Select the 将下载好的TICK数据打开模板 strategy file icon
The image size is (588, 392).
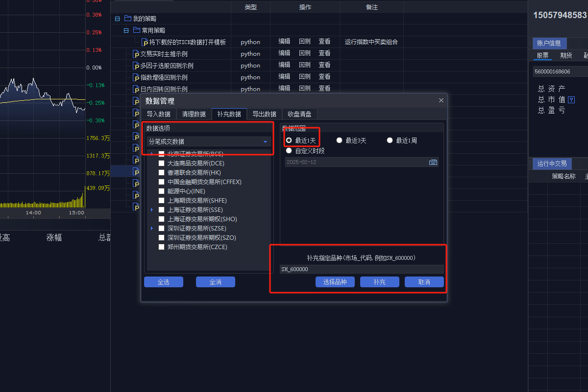tap(145, 43)
